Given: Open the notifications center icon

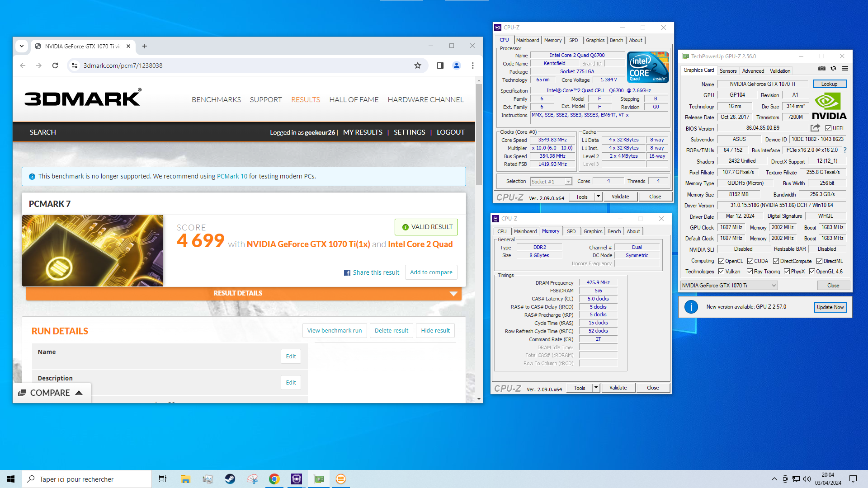Looking at the screenshot, I should pyautogui.click(x=853, y=479).
